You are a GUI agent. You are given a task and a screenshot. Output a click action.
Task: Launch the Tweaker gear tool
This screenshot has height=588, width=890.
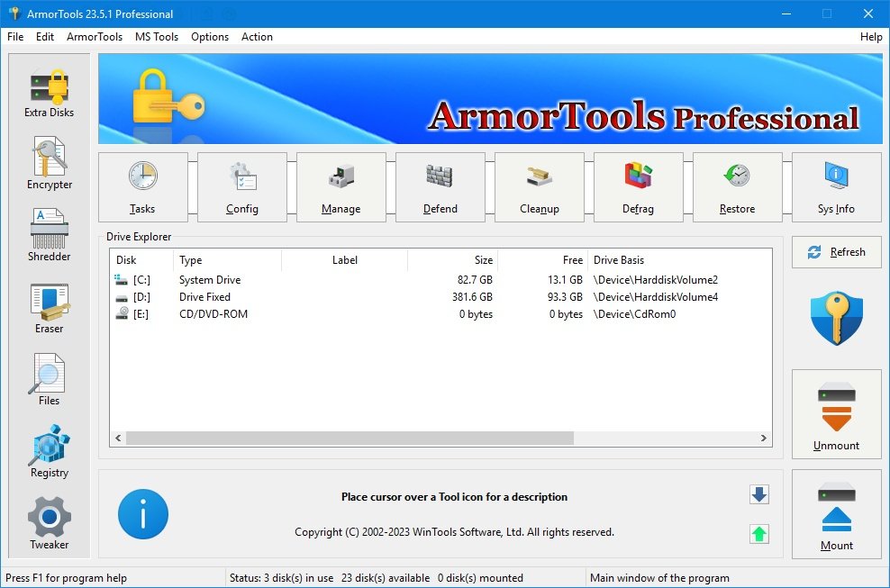pyautogui.click(x=50, y=523)
